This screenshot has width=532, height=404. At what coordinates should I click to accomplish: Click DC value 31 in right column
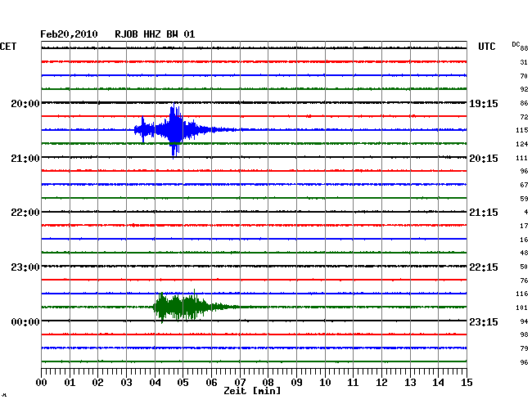click(524, 62)
